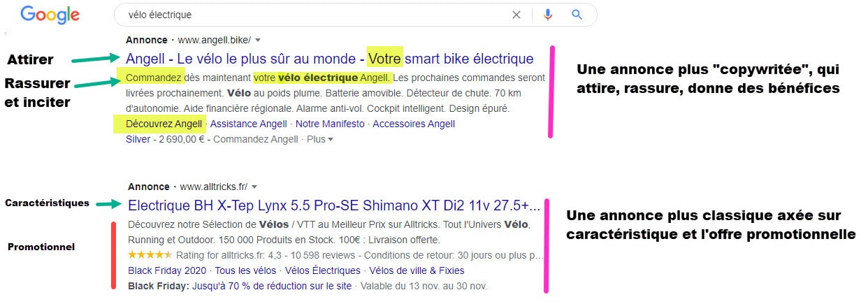Open the Electrique BH X-Tep Lynx ad title
The image size is (868, 304).
tap(334, 205)
